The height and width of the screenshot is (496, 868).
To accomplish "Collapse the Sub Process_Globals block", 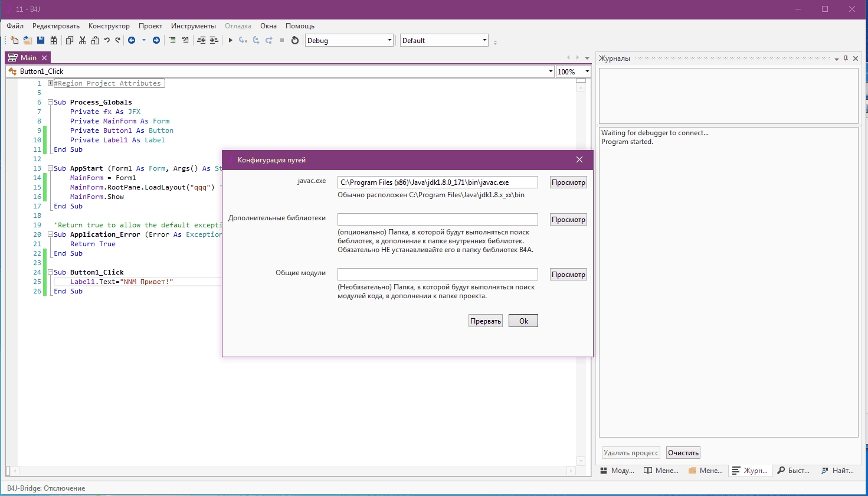I will coord(51,102).
